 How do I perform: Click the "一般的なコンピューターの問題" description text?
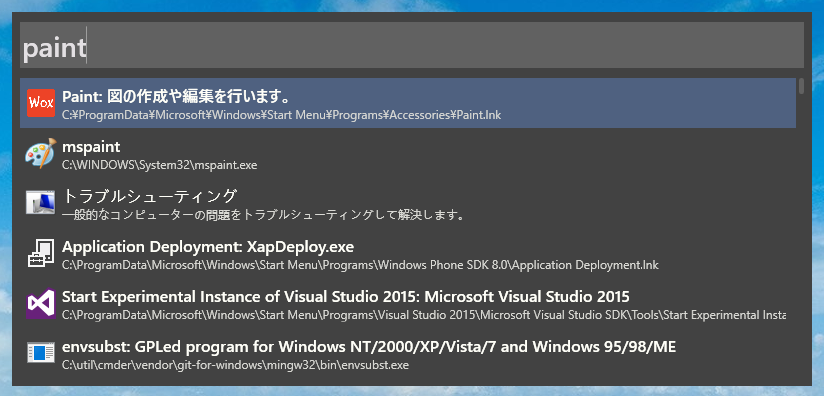[263, 215]
